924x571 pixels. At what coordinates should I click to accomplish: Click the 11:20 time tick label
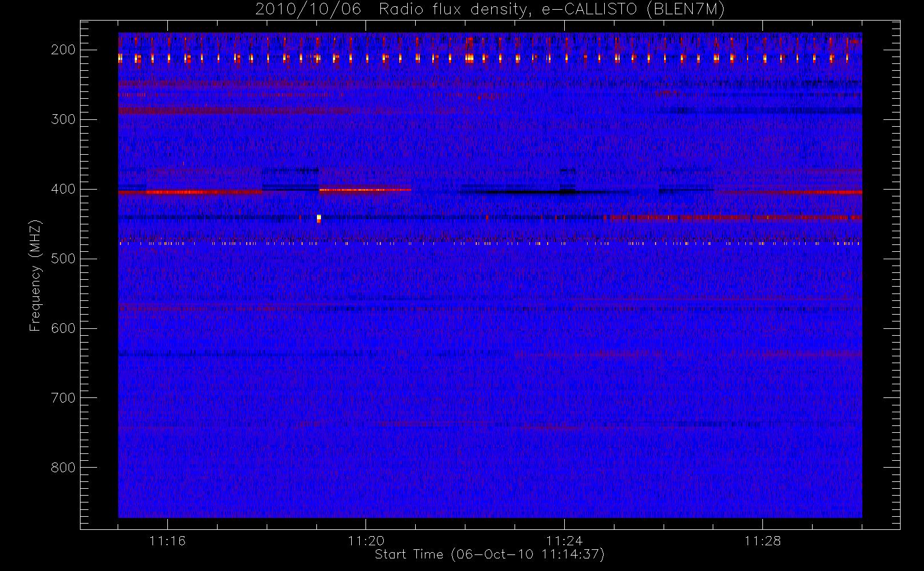coord(365,541)
